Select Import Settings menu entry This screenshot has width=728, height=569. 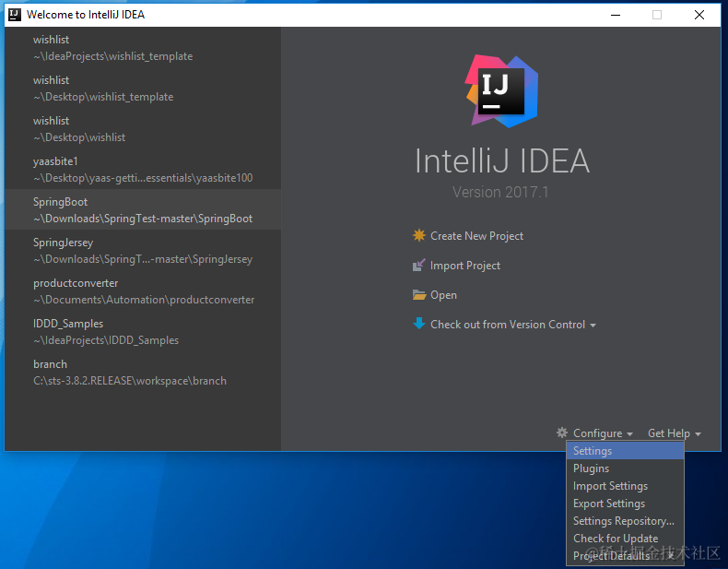625,486
